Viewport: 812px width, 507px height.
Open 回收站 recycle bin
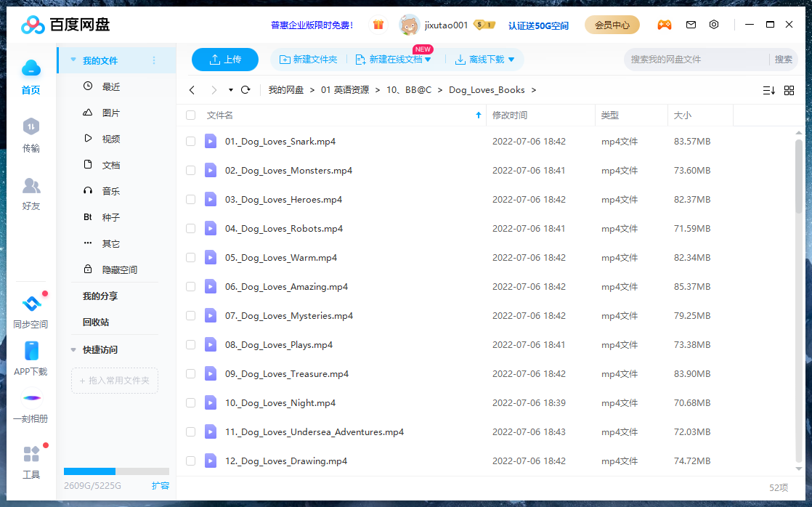[96, 323]
